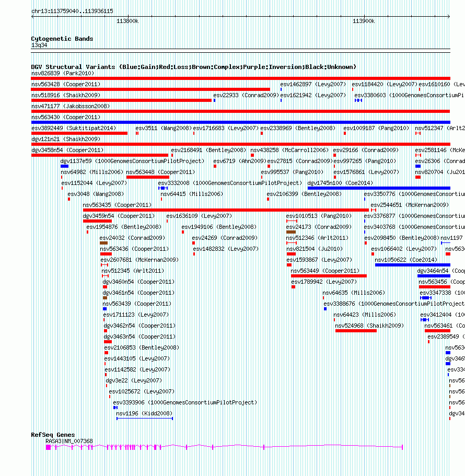The height and width of the screenshot is (476, 465).
Task: Click esv3332008 1000GenomesConsortiumPilotProject label
Action: (x=230, y=183)
